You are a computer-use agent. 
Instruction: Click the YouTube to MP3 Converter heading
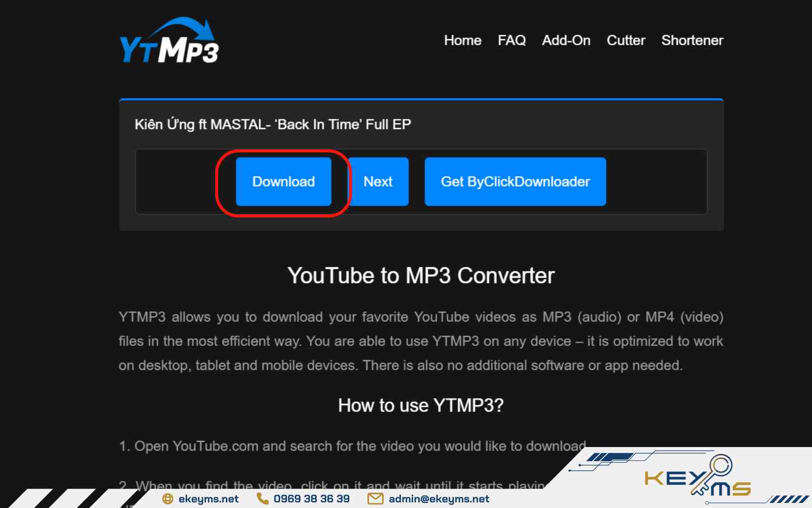coord(421,276)
